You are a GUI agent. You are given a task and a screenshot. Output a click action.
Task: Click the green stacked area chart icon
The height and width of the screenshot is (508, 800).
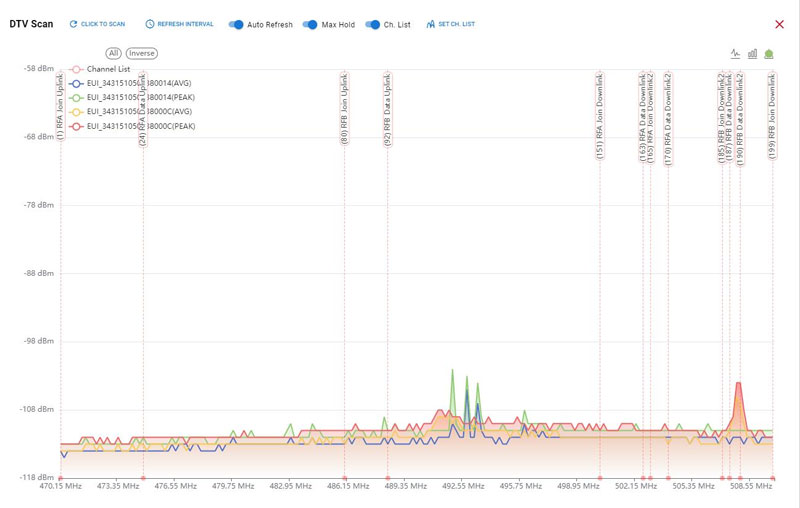[x=769, y=54]
